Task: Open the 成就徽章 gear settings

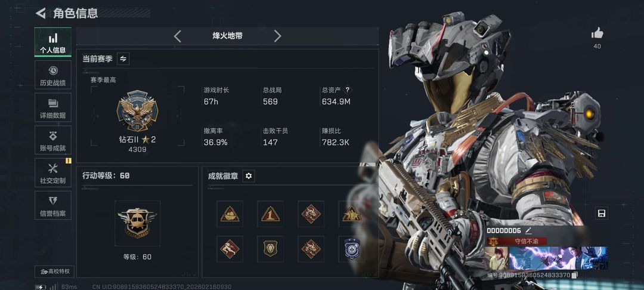Action: pyautogui.click(x=249, y=176)
